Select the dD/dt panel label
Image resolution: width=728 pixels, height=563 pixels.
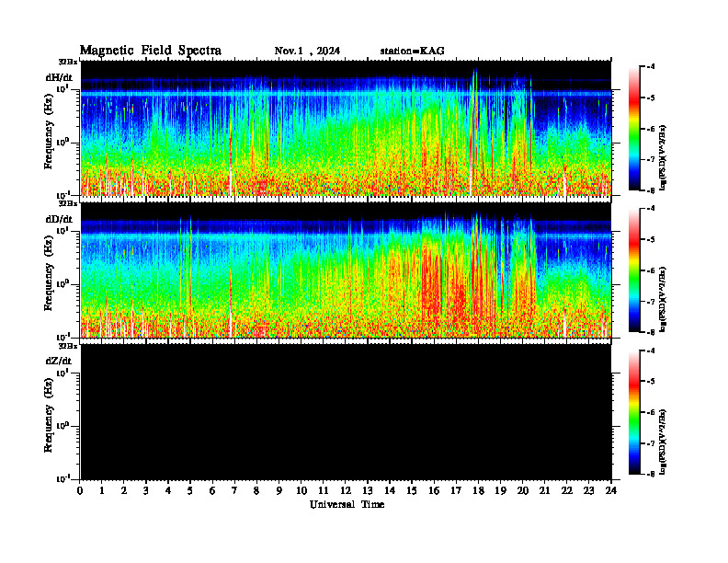(x=59, y=219)
